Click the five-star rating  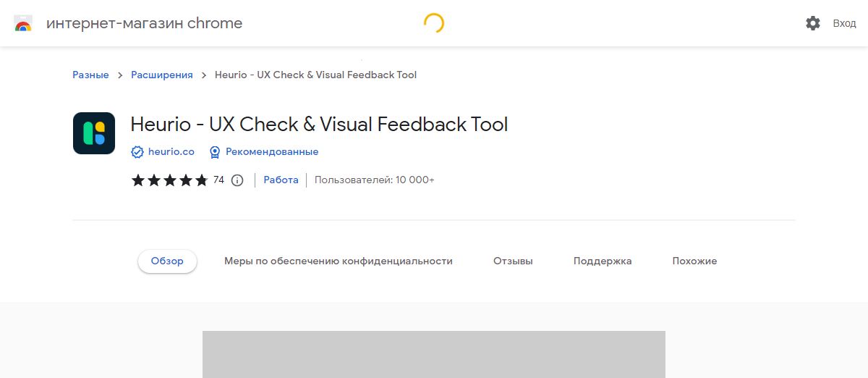point(170,180)
